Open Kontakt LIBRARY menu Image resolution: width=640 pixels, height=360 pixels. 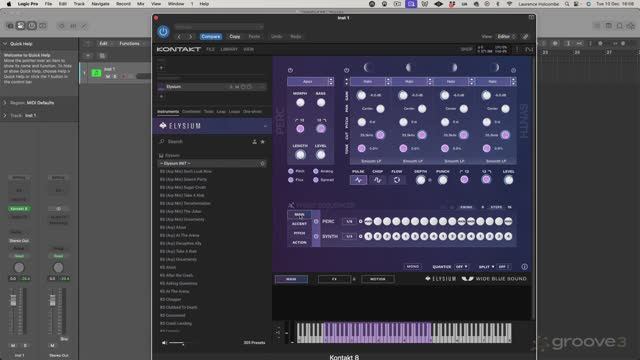coord(229,49)
